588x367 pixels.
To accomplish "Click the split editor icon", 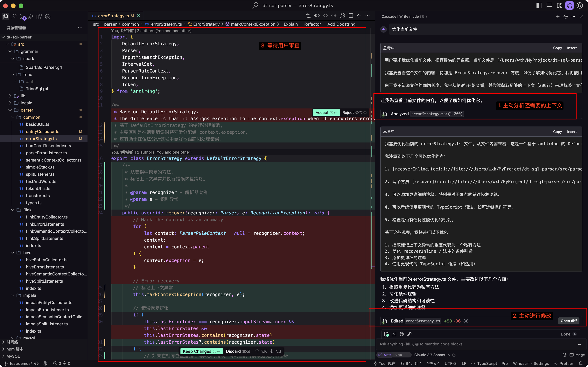I will [x=351, y=16].
